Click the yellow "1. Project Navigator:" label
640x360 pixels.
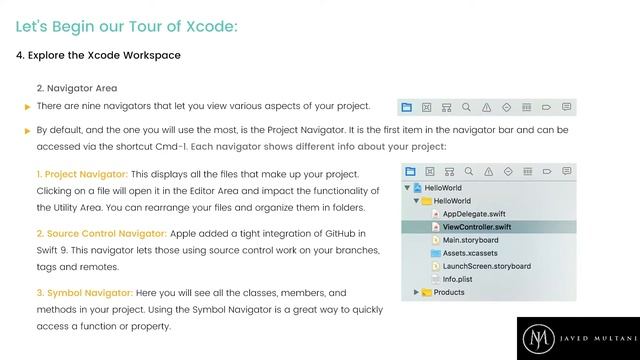coord(82,174)
